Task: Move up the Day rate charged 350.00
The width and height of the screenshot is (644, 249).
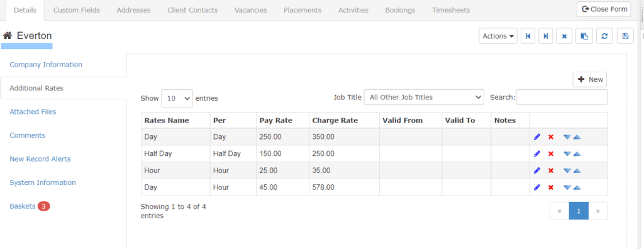Action: [577, 137]
